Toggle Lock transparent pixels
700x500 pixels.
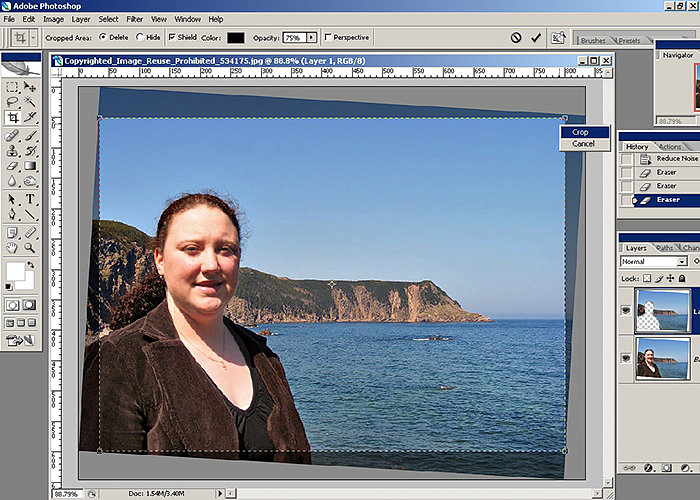(647, 279)
